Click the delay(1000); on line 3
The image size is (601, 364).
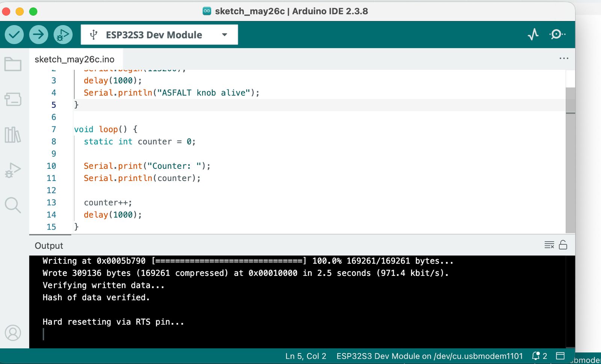(113, 81)
